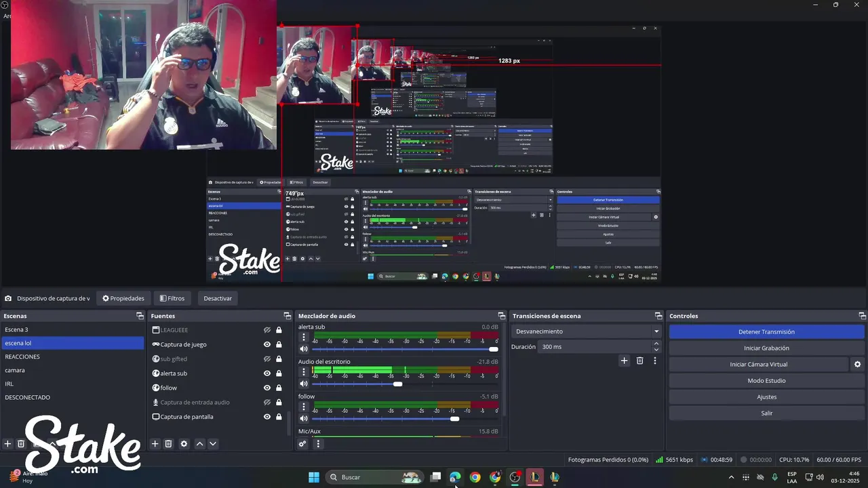This screenshot has width=868, height=488.
Task: Start Iniciar Cámara Virtual
Action: [x=759, y=365]
